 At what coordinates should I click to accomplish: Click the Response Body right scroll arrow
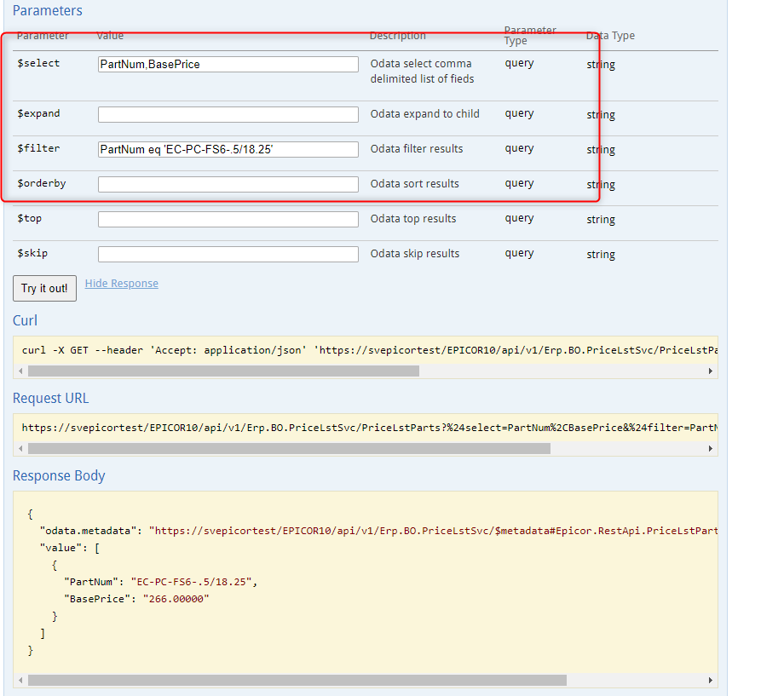pyautogui.click(x=711, y=680)
